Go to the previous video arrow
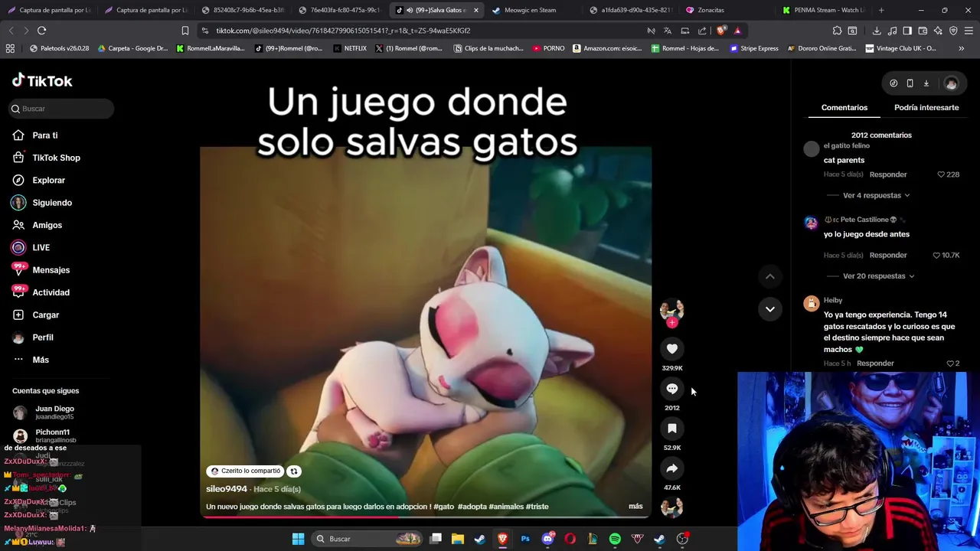The image size is (980, 551). coord(770,276)
